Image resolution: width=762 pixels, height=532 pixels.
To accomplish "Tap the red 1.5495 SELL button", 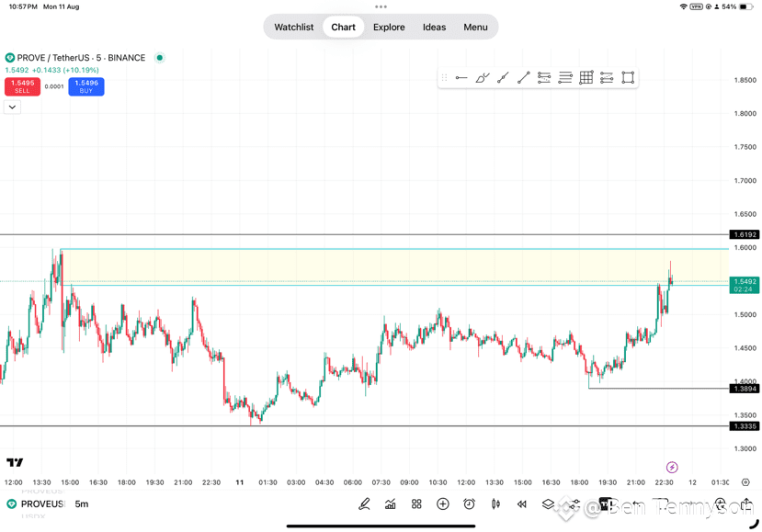I will point(22,86).
